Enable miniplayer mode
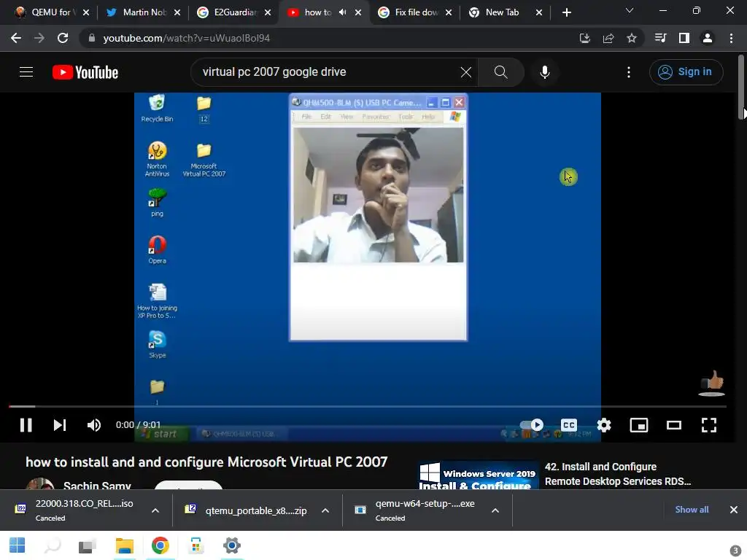Image resolution: width=747 pixels, height=560 pixels. tap(638, 425)
